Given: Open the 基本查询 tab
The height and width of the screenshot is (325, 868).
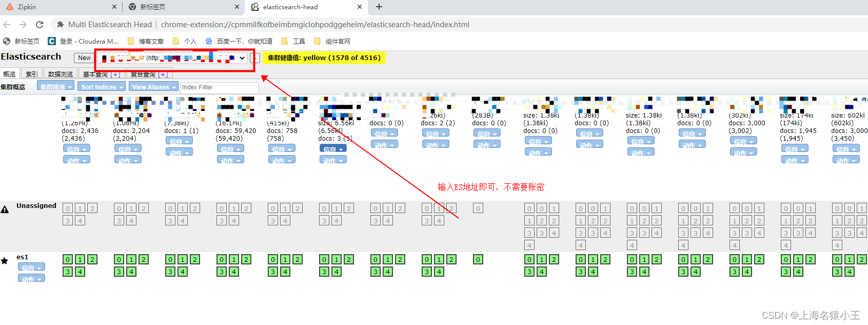Looking at the screenshot, I should click(x=95, y=74).
